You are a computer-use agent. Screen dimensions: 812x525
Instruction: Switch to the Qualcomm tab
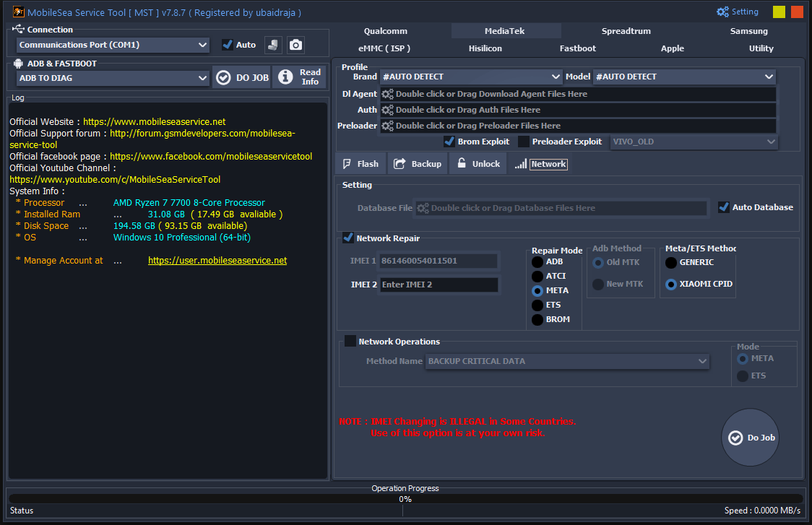[x=385, y=31]
